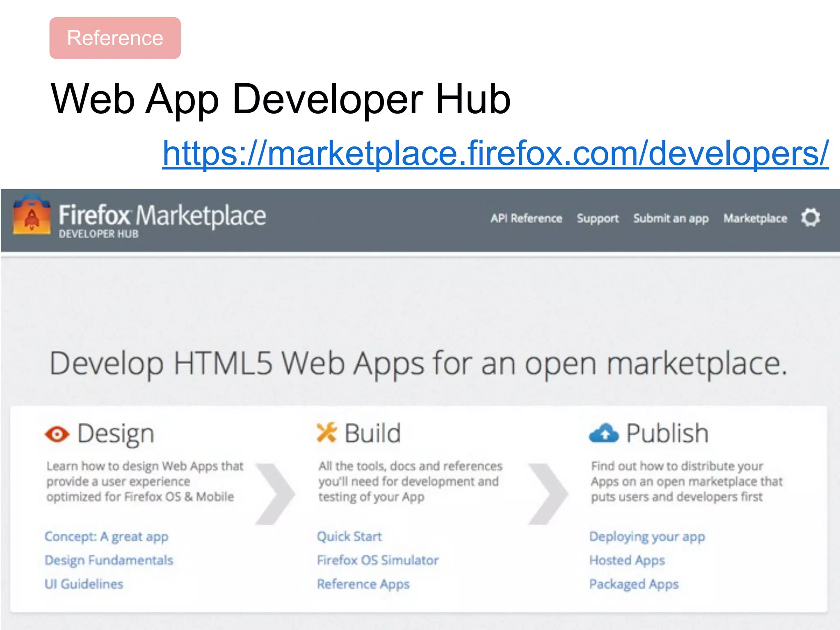Open the Packaged Apps link
840x630 pixels.
click(634, 584)
